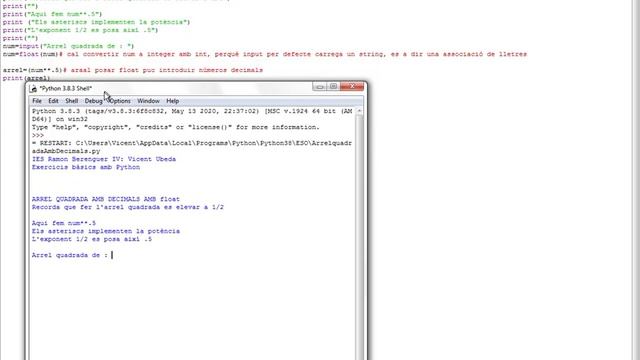
Task: Open the Debug menu in Python Shell
Action: tap(93, 101)
